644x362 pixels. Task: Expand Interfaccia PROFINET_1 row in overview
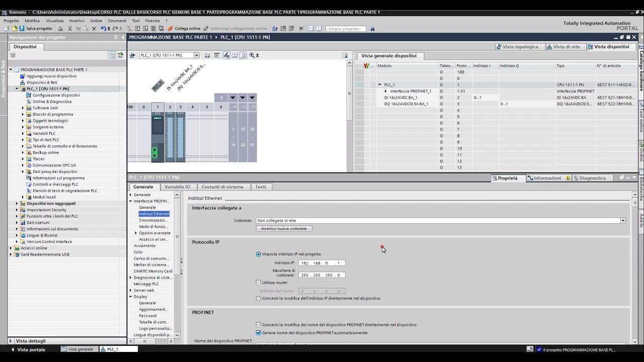coord(386,92)
